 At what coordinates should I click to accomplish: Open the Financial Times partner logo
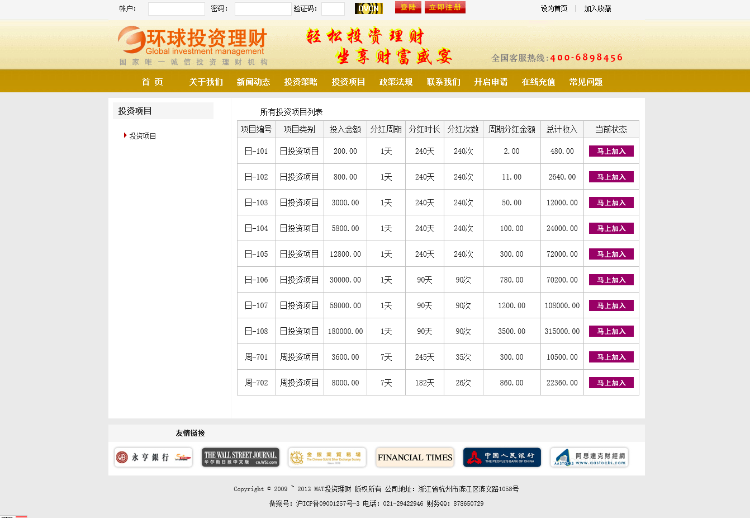click(x=415, y=457)
